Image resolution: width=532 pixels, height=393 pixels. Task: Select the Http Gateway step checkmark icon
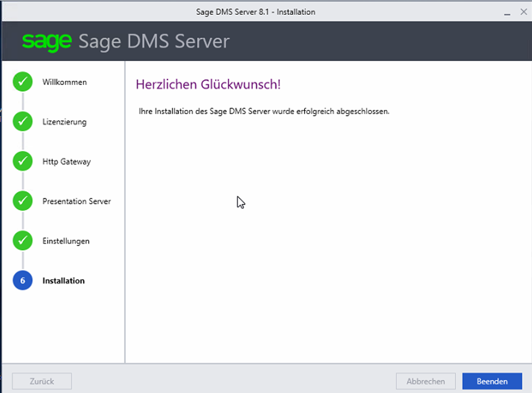23,162
